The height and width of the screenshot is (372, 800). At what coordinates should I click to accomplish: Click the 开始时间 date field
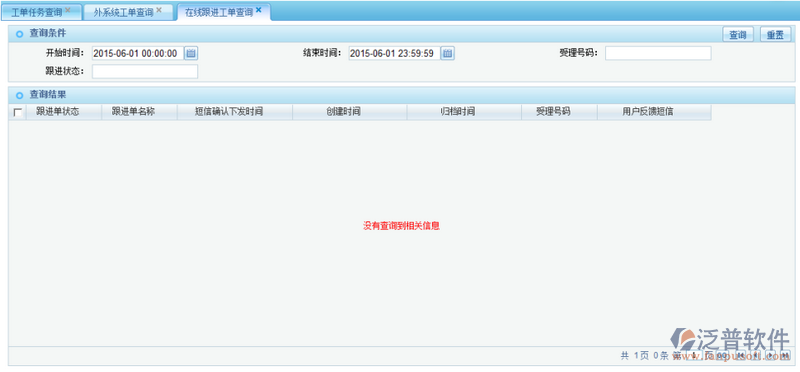pyautogui.click(x=138, y=53)
